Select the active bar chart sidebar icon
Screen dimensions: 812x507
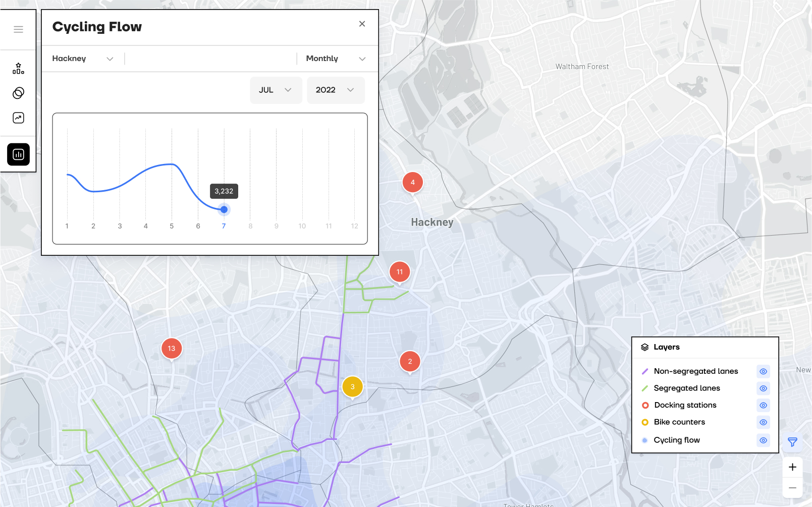[x=18, y=154]
